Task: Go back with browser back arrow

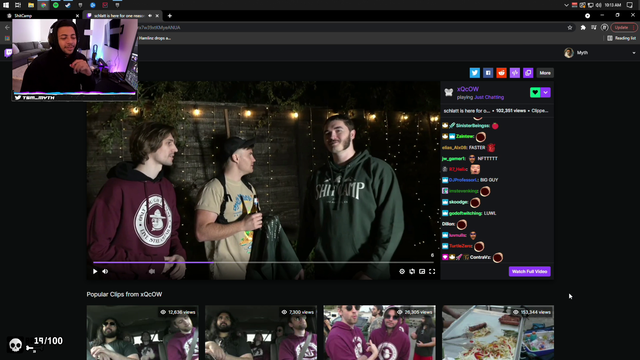Action: pos(7,27)
